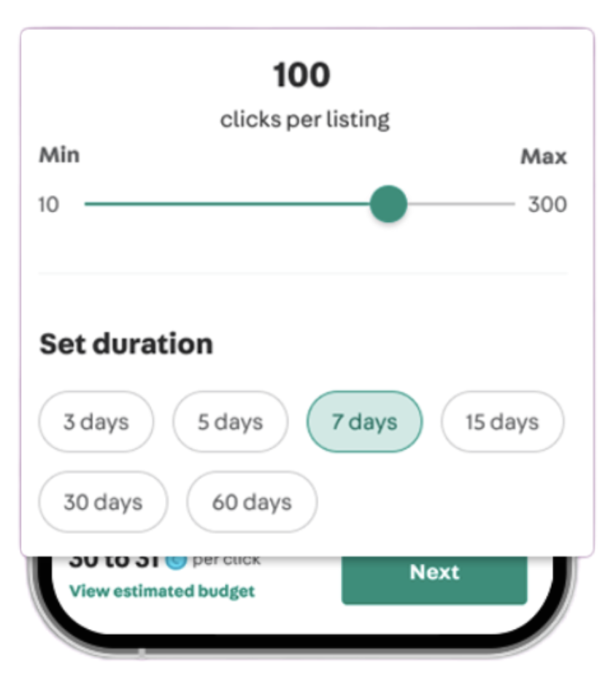Click the maximum value 300 label

click(x=547, y=205)
